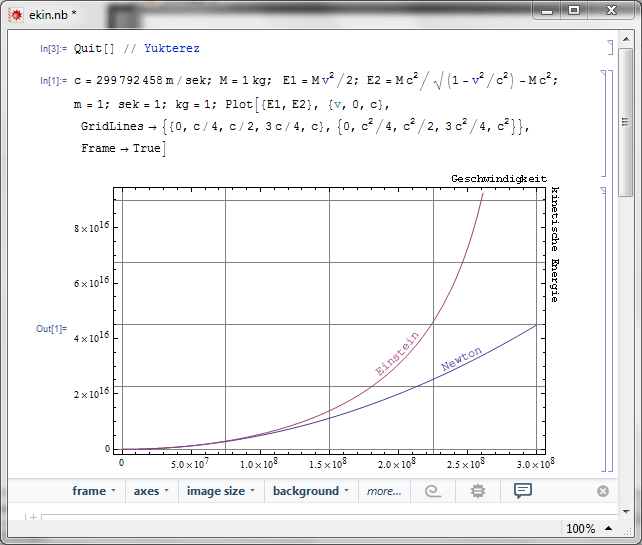Screen dimensions: 642x545
Task: Select the Plot input cell bracket
Action: [602, 122]
